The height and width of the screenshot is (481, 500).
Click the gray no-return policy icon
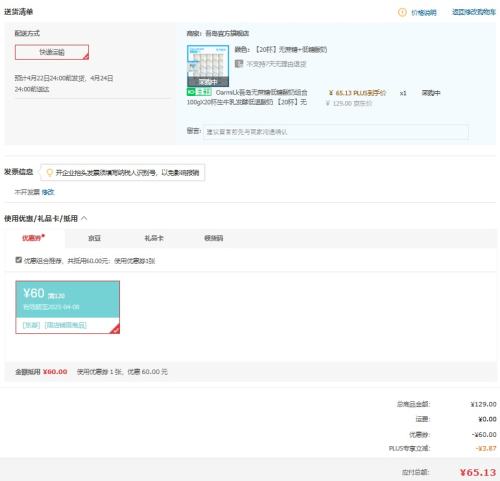pyautogui.click(x=239, y=63)
